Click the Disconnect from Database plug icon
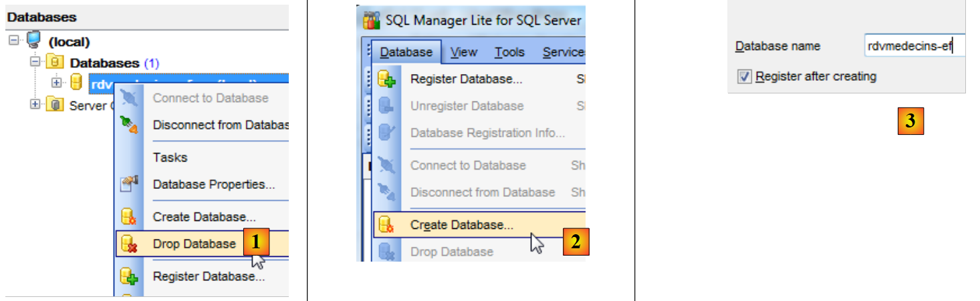The image size is (980, 301). click(128, 125)
